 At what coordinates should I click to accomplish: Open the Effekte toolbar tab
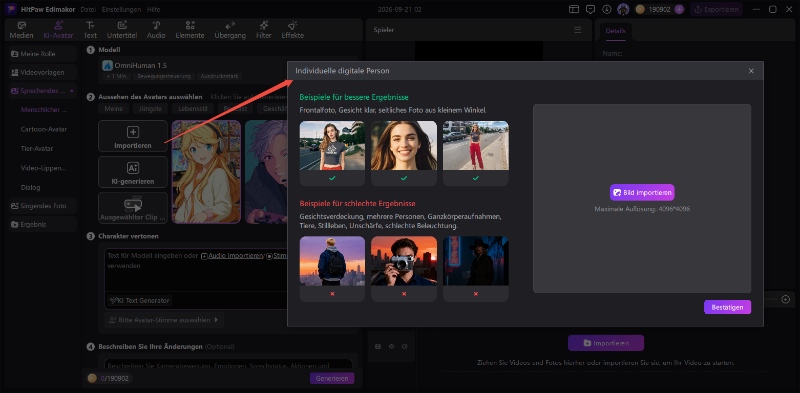coord(292,30)
